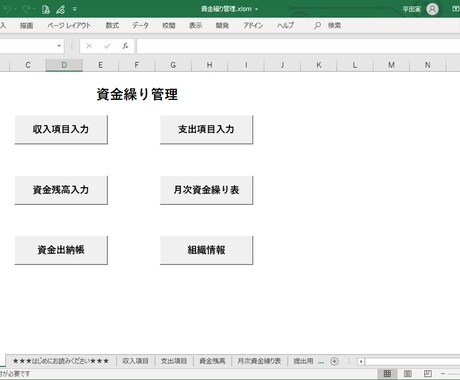
Task: Add a new sheet with plus icon
Action: coord(334,361)
